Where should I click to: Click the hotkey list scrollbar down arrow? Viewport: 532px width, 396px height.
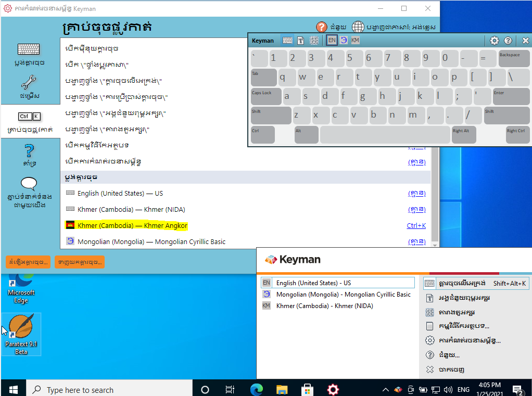click(435, 245)
